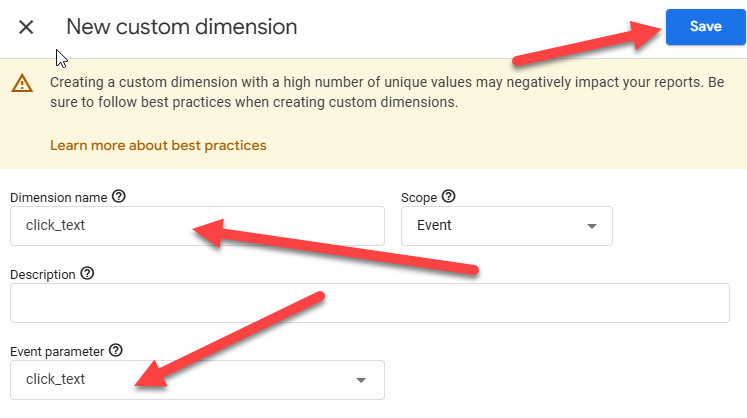Click help icon next to Event parameter
This screenshot has height=418, width=747.
point(116,350)
